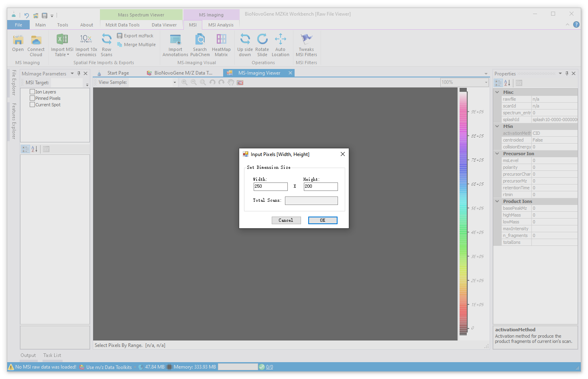Click the Row Scans icon
Screen dimensions: 588x379
[106, 40]
